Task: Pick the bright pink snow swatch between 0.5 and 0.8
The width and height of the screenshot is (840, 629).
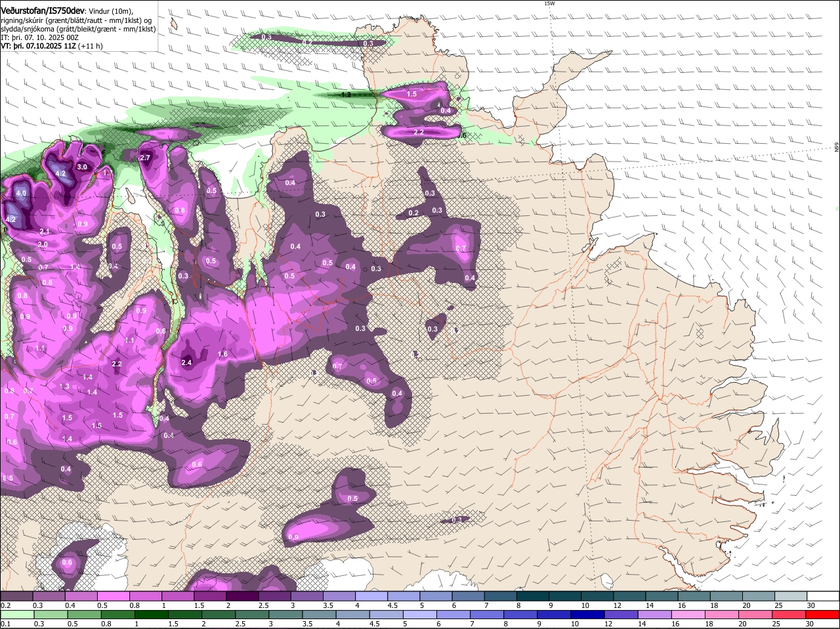Action: (113, 596)
